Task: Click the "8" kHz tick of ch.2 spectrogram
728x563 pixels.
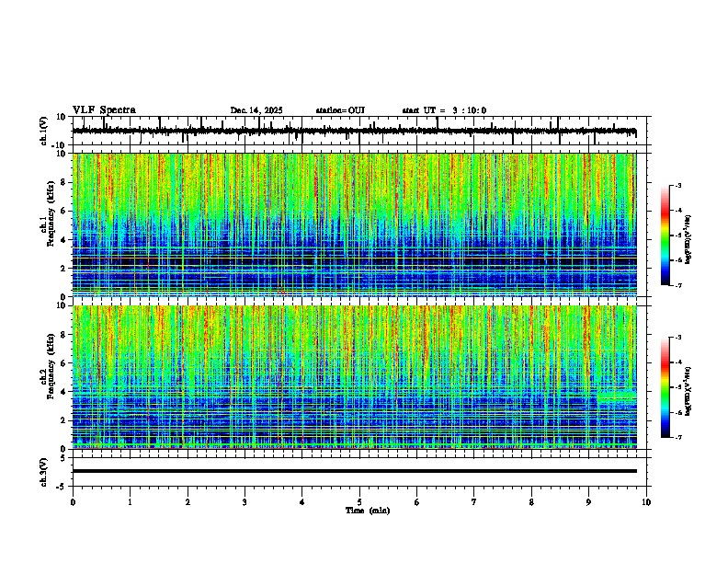Action: [x=63, y=335]
